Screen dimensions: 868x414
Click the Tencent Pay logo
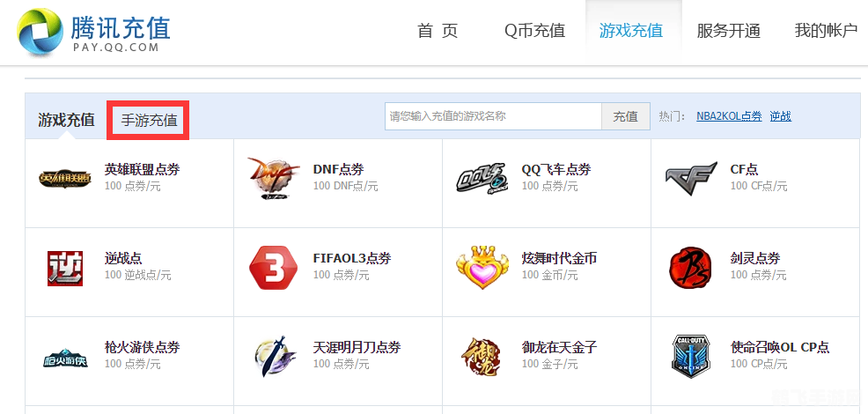pos(93,33)
